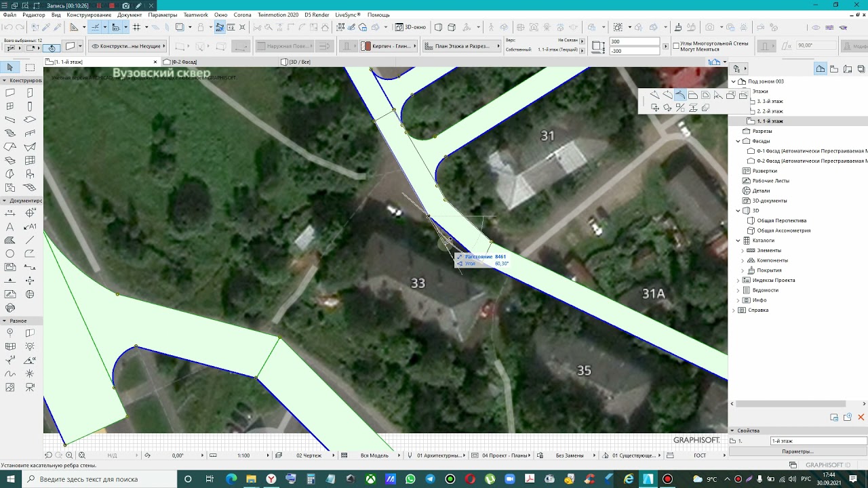Open the Teamwork menu
This screenshot has height=488, width=868.
click(x=196, y=14)
